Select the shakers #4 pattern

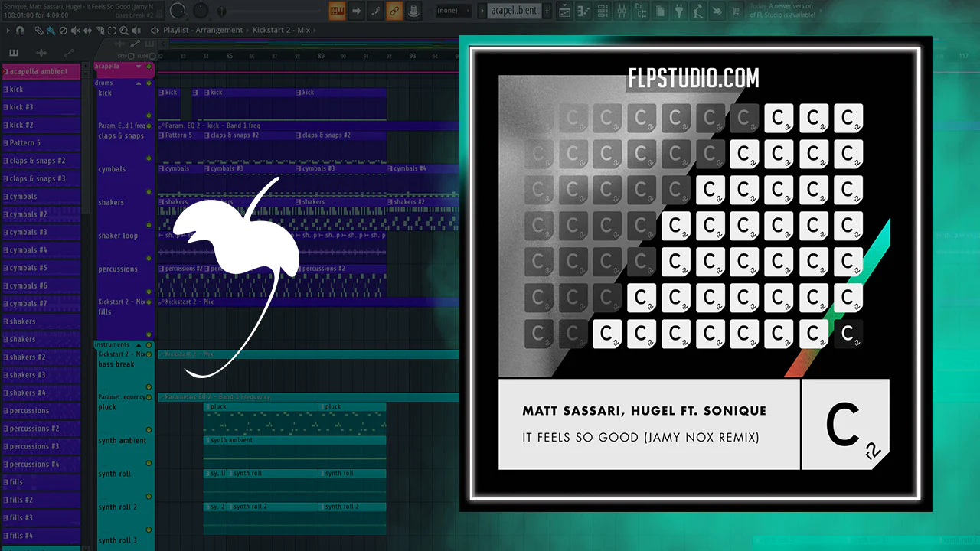pyautogui.click(x=40, y=393)
